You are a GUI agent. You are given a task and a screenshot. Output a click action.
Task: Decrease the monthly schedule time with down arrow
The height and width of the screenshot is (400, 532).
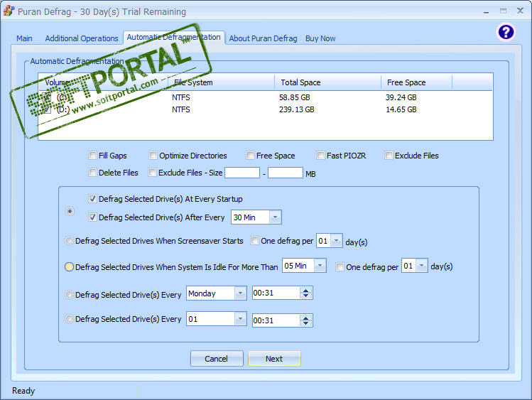(x=305, y=323)
